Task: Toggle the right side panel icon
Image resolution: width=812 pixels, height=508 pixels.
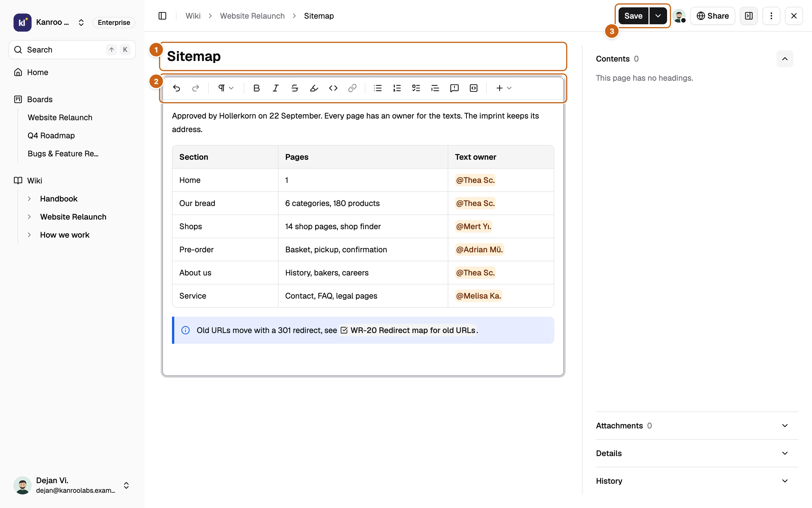Action: (749, 16)
